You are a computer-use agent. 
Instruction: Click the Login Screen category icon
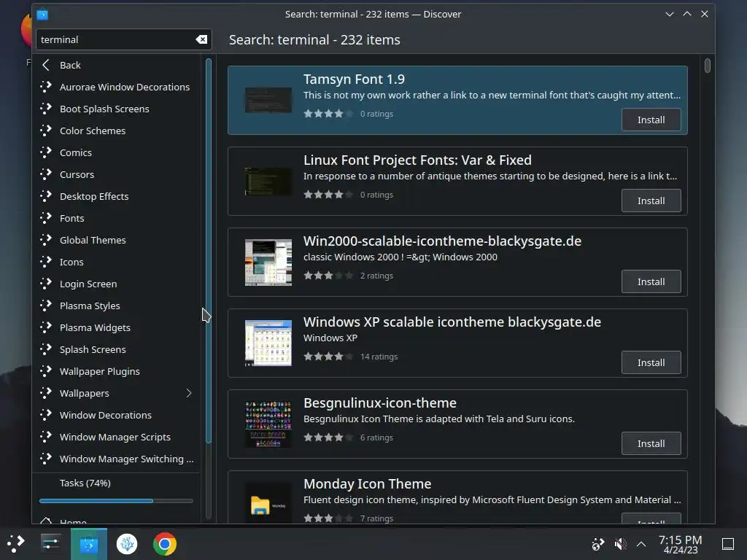click(x=46, y=284)
